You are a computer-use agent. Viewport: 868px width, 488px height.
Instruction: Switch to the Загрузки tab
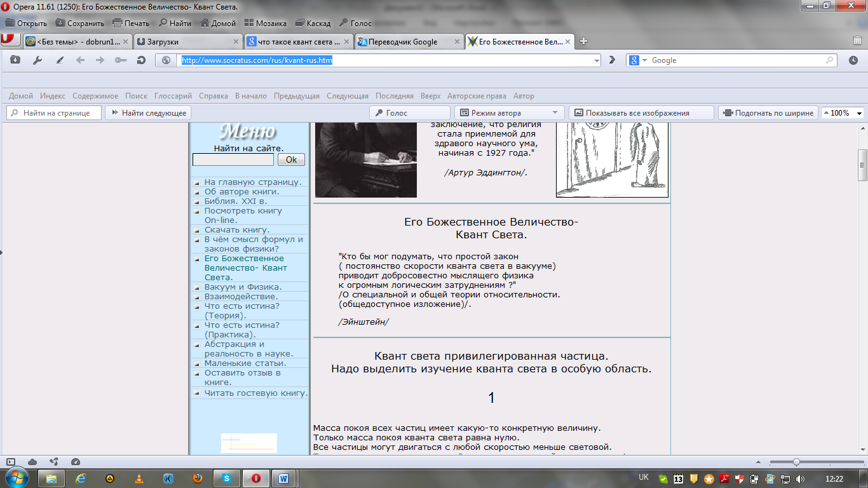pyautogui.click(x=188, y=42)
